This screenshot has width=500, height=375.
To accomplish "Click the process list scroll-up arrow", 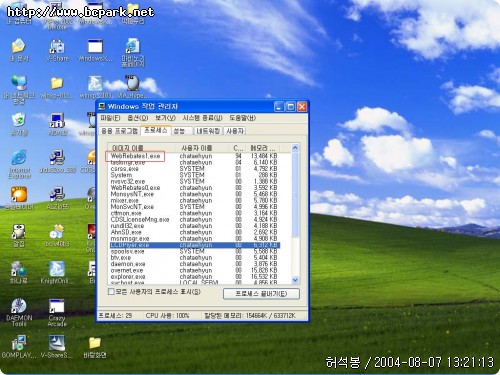I will click(295, 148).
